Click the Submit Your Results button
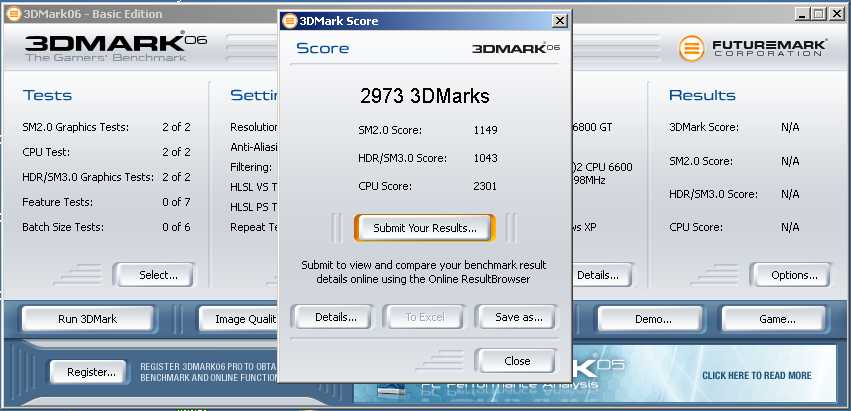This screenshot has height=411, width=851. [424, 228]
